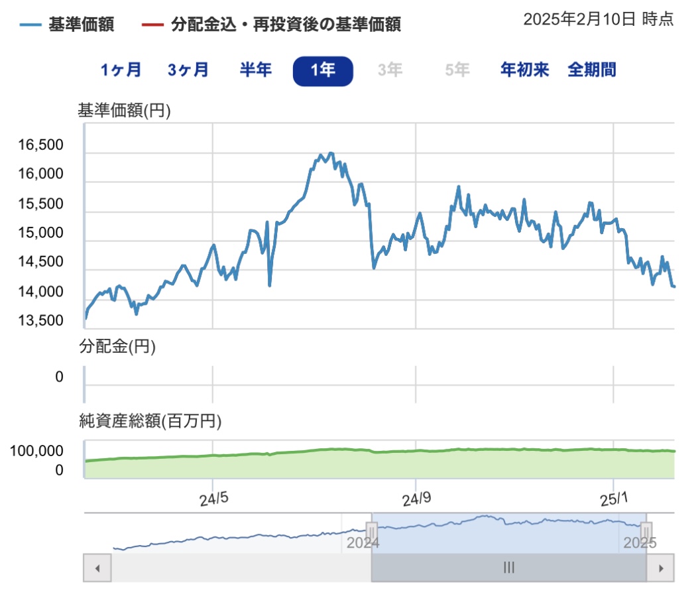Click the price peak of blue line

click(330, 154)
